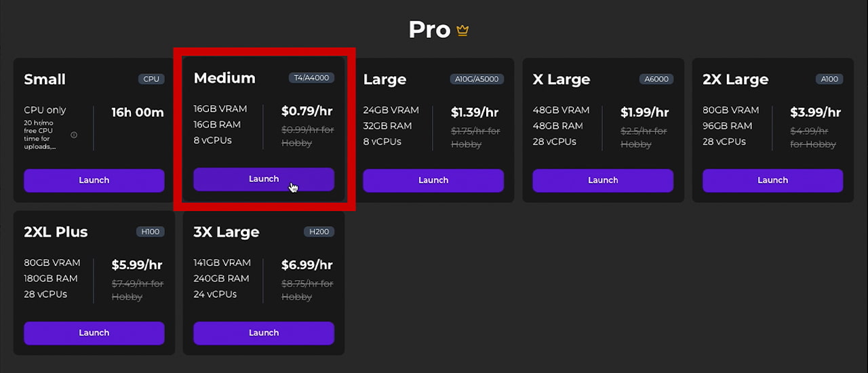The image size is (868, 373).
Task: Click the gold crown icon beside Pro
Action: coord(462,31)
